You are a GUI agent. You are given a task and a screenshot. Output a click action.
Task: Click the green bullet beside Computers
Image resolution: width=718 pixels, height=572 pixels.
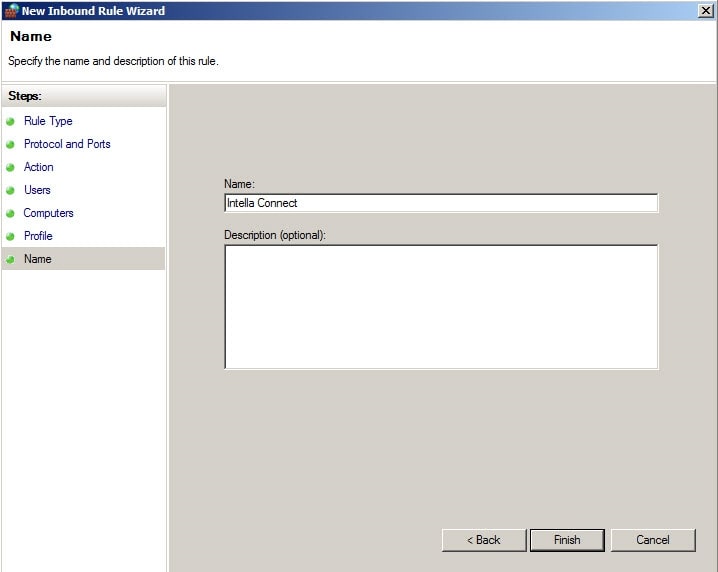tap(11, 213)
